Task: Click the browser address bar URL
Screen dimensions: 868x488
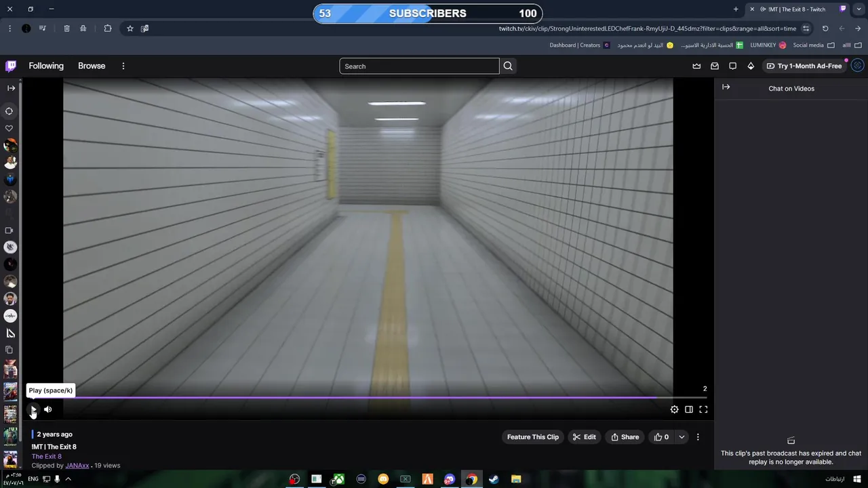Action: pyautogui.click(x=648, y=28)
